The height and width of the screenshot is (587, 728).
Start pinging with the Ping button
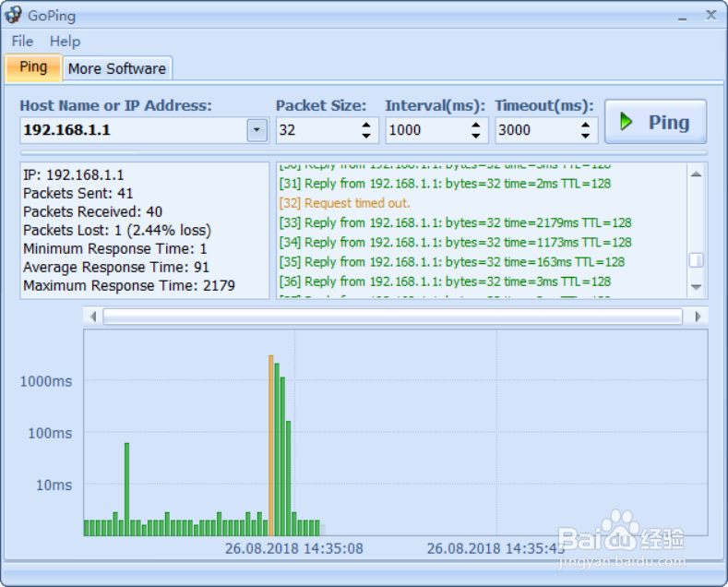click(656, 122)
